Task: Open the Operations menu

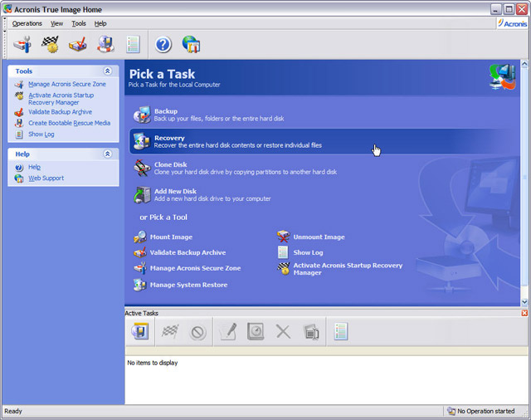Action: click(x=27, y=23)
